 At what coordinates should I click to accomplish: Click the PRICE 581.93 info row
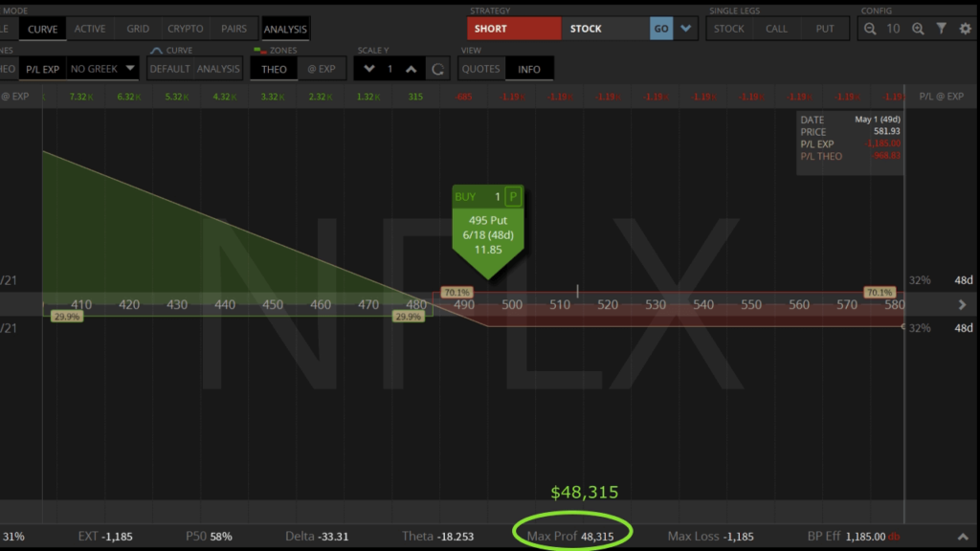(850, 132)
